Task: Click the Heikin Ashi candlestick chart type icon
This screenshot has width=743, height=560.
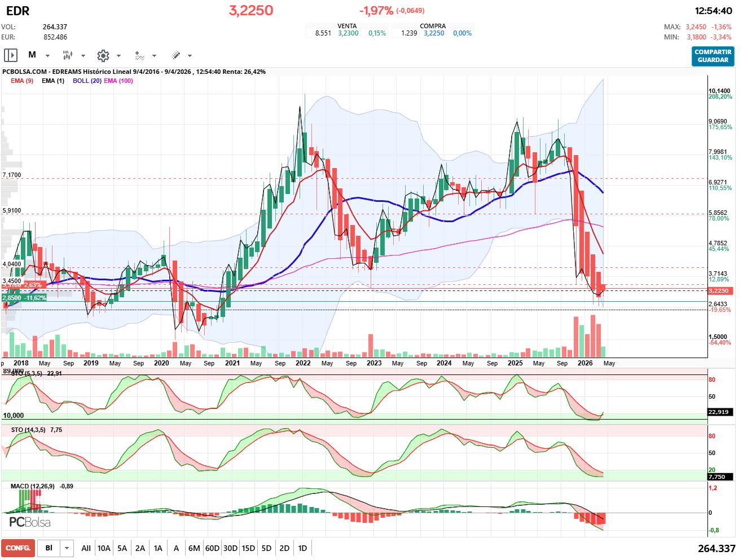Action: pyautogui.click(x=68, y=55)
